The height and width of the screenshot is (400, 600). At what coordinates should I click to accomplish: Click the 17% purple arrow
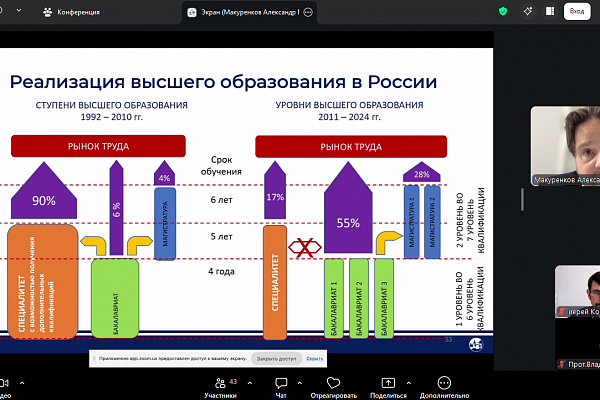[275, 190]
